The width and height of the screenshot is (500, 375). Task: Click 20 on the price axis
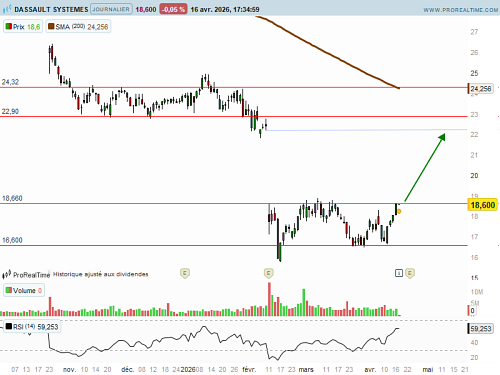474,176
